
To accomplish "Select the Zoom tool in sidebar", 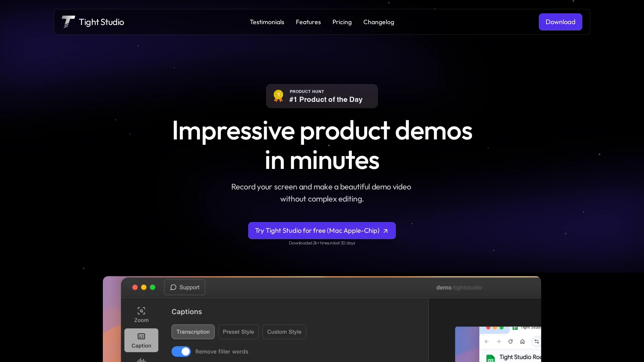I will point(141,315).
